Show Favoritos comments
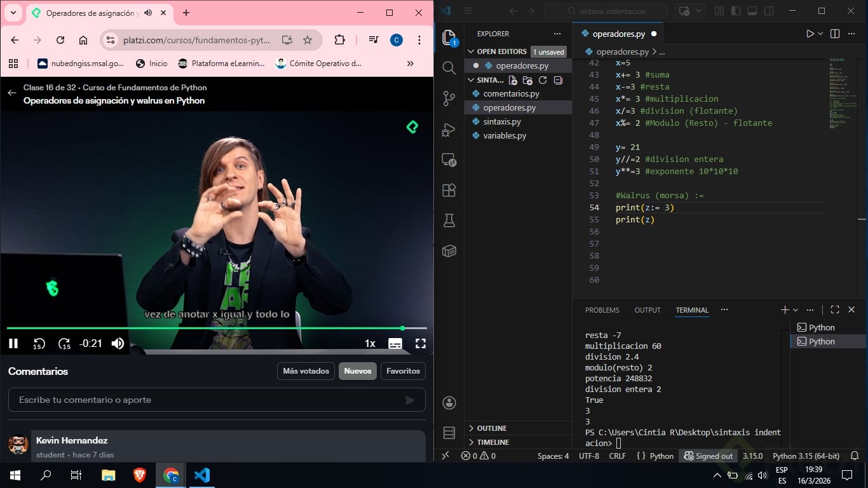 pos(403,371)
